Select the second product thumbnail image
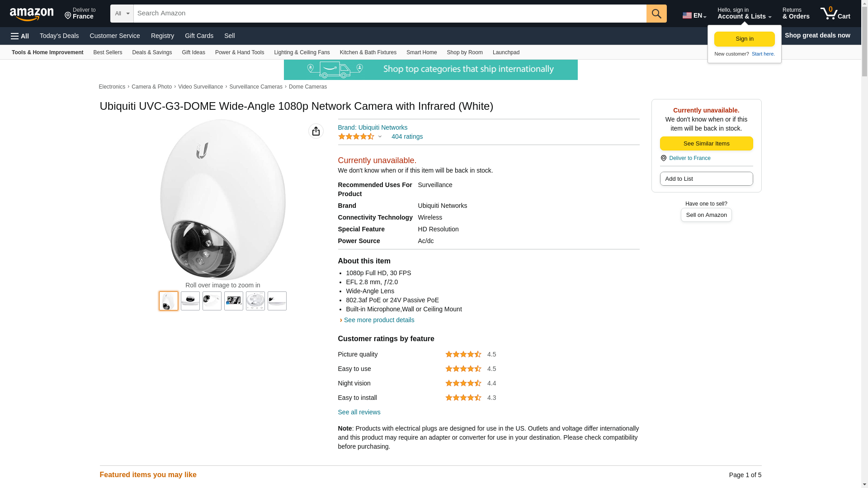 190,301
